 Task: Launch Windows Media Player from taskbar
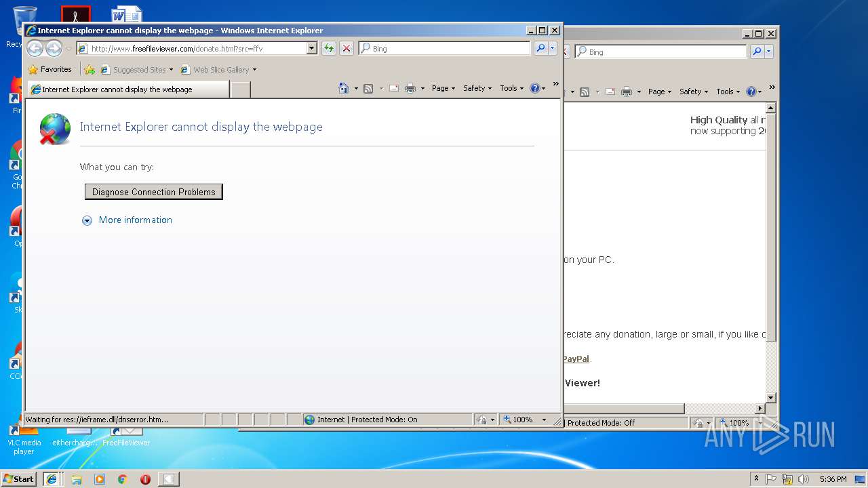pyautogui.click(x=100, y=479)
